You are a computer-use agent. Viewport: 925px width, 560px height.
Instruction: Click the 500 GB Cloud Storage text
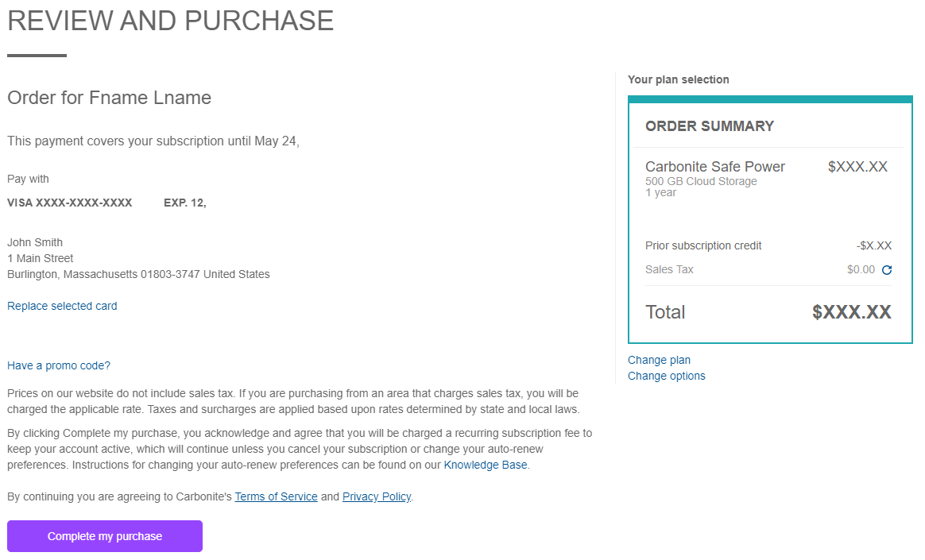click(x=701, y=181)
